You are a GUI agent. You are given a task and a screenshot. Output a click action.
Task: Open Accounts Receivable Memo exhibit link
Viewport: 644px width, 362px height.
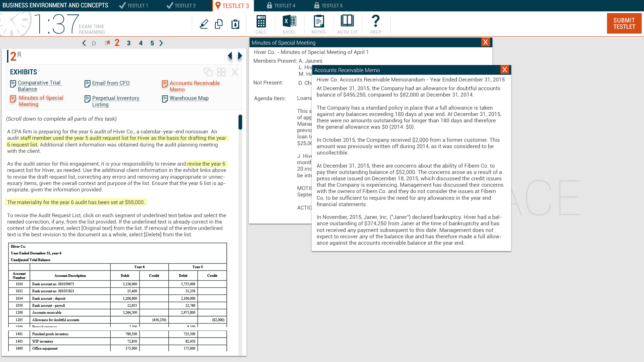(195, 86)
